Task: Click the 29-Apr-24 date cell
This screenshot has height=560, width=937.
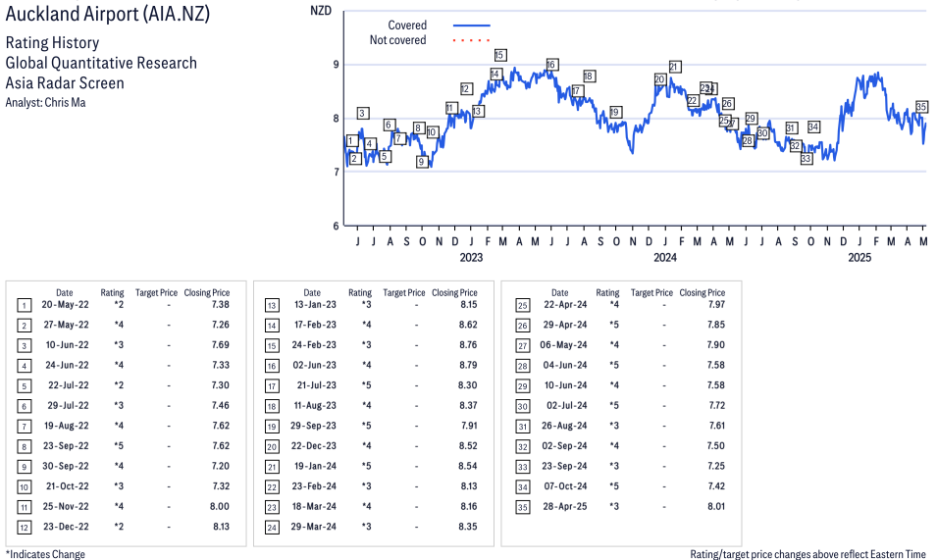Action: point(565,325)
